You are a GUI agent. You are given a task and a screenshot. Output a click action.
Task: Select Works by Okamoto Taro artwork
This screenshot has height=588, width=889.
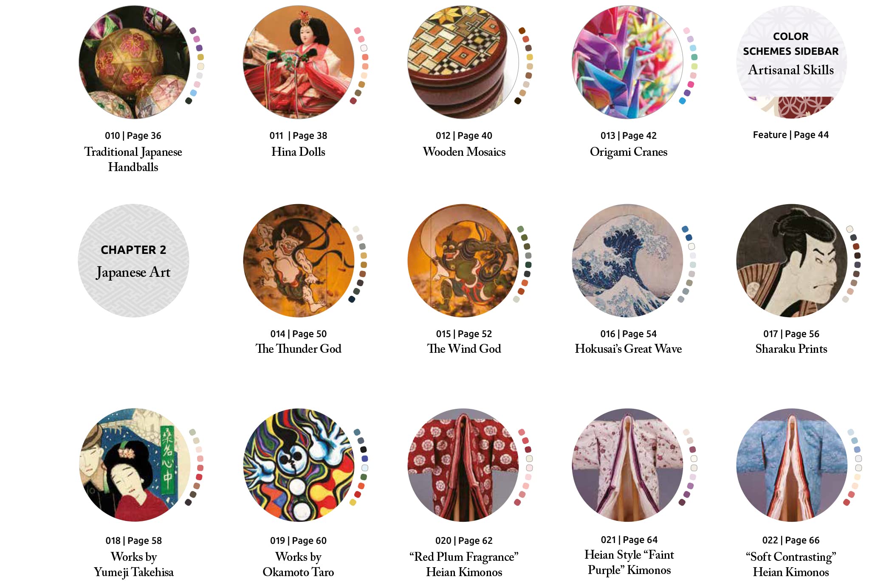299,465
